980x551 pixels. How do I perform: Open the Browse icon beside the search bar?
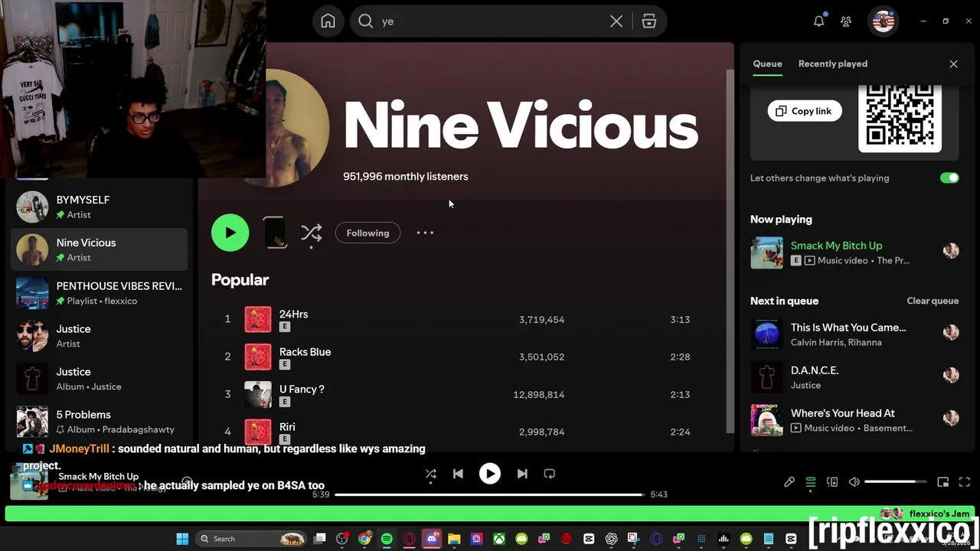tap(649, 21)
